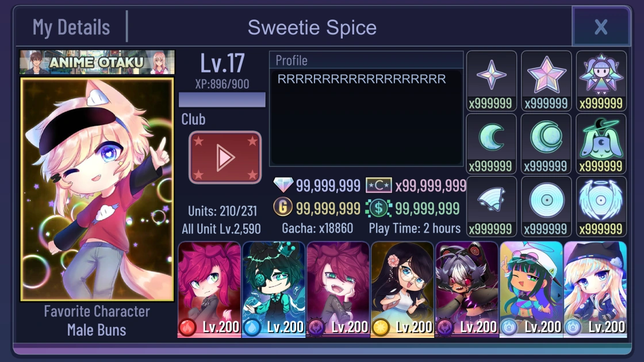
Task: Click the XP progress bar
Action: (222, 100)
